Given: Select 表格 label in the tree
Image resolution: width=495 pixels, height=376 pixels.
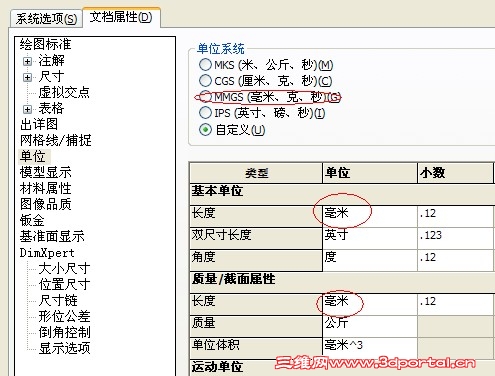Looking at the screenshot, I should pyautogui.click(x=51, y=108).
